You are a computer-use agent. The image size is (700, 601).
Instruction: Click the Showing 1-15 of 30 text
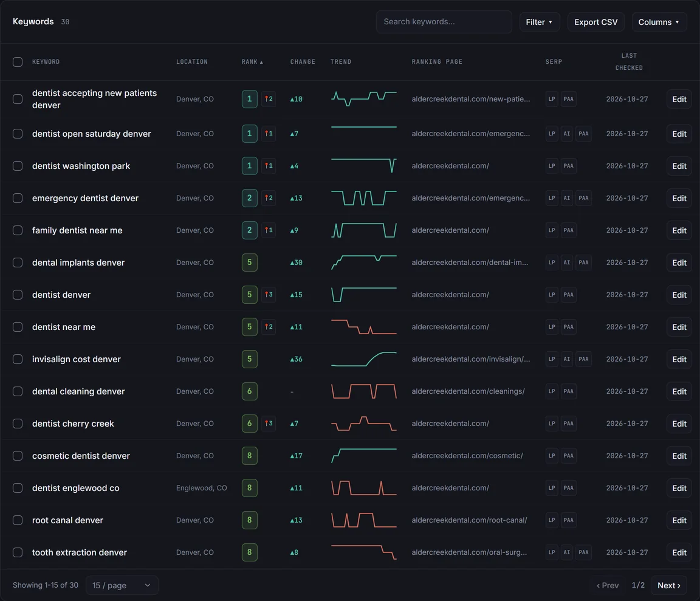(x=46, y=585)
